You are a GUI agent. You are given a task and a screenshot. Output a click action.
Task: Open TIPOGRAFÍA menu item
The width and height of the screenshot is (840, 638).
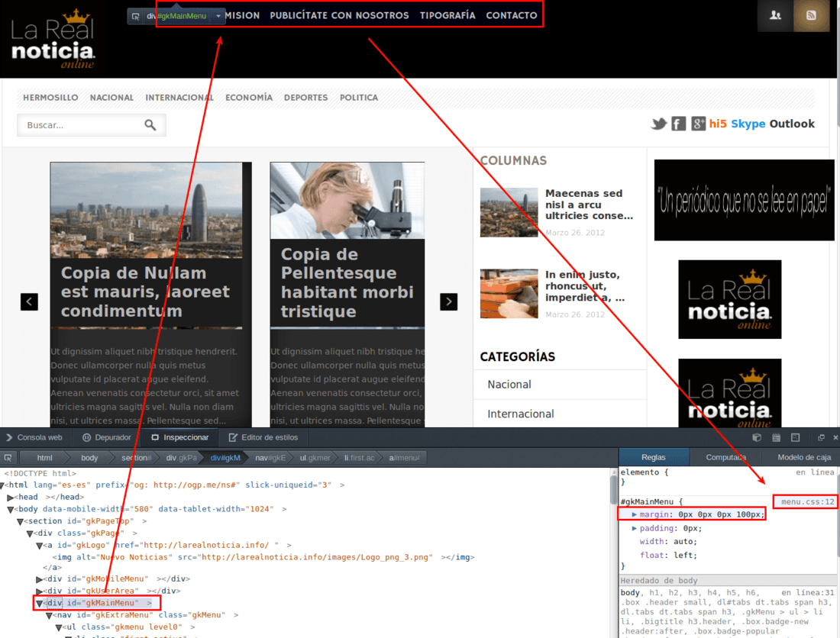(x=447, y=15)
